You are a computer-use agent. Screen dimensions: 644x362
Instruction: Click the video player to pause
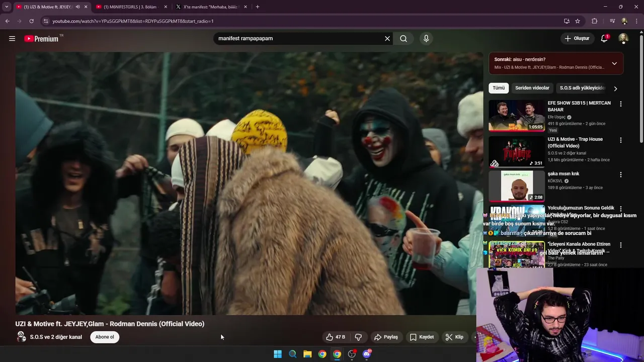(x=249, y=184)
